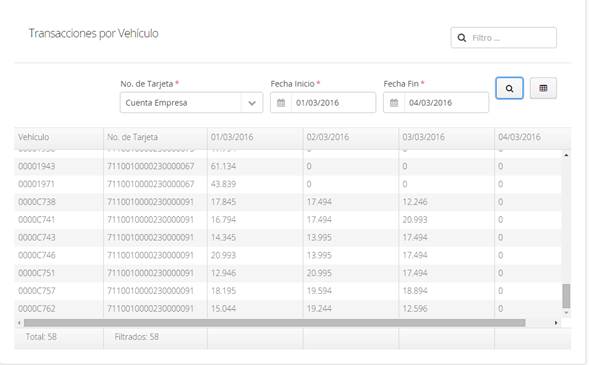Click the magnifier icon in Filtro box
This screenshot has height=365, width=589.
pyautogui.click(x=462, y=38)
